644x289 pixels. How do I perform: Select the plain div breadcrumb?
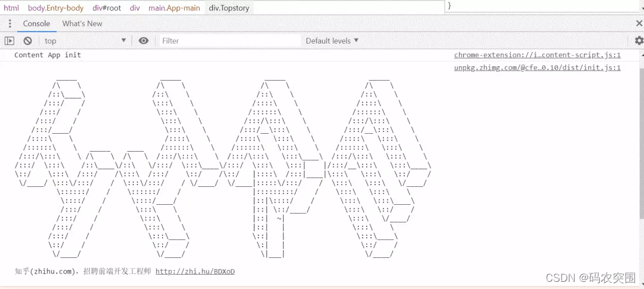tap(135, 8)
